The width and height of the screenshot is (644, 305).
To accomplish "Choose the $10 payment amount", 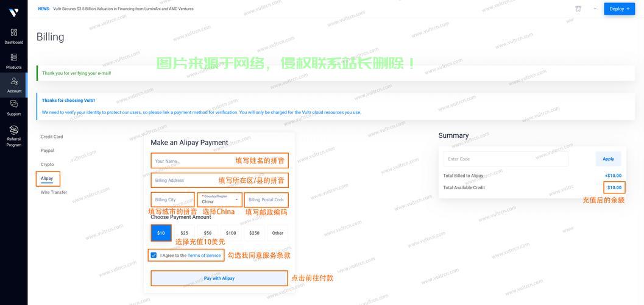I will click(x=161, y=233).
